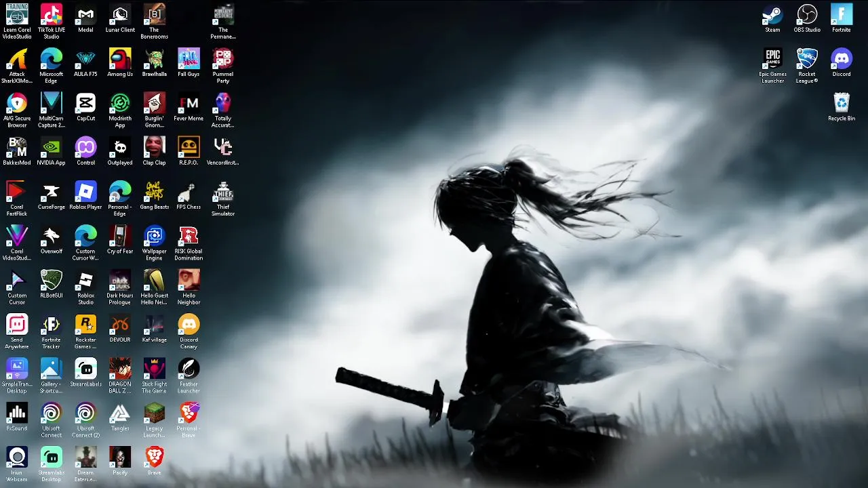Viewport: 868px width, 488px height.
Task: Open the Corel FastFlick shortcut
Action: point(17,199)
